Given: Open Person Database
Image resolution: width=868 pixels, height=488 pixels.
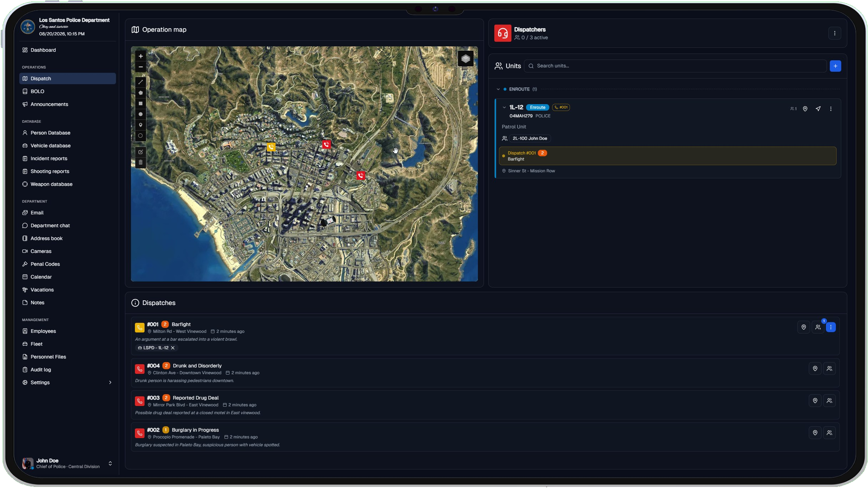Looking at the screenshot, I should coord(67,133).
